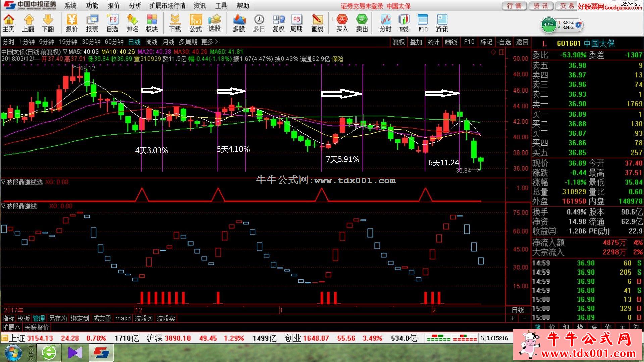
Task: Switch to 1分钟 period tab
Action: [27, 42]
